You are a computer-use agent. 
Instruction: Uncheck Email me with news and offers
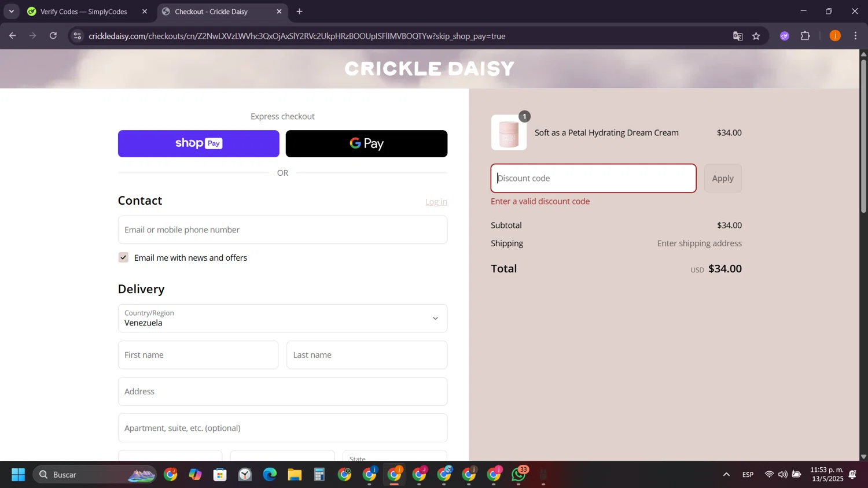123,257
